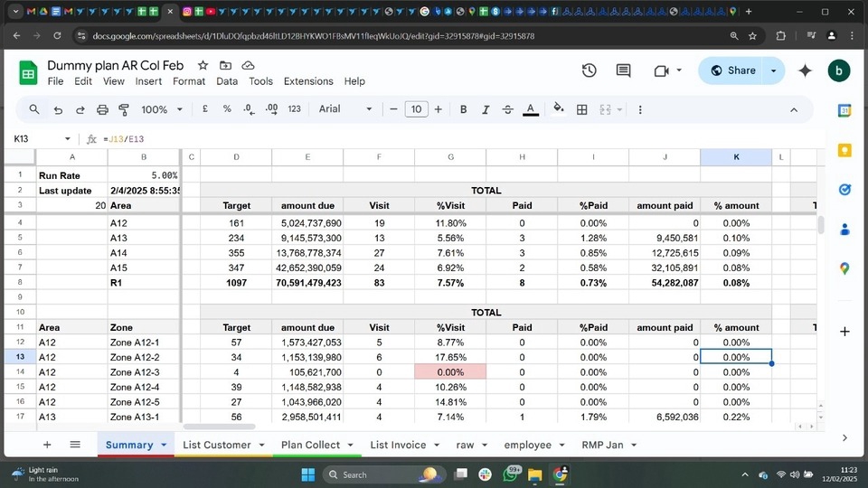Format the cell as percent
The width and height of the screenshot is (868, 488).
(227, 109)
